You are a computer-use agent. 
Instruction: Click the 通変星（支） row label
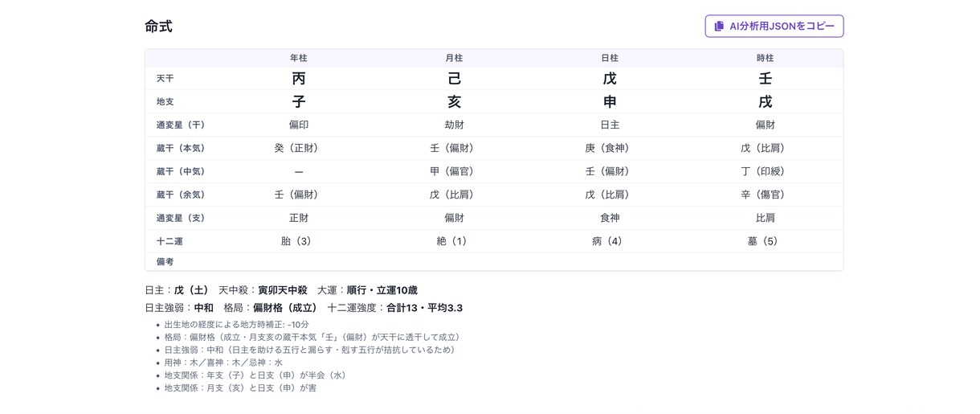pyautogui.click(x=181, y=219)
